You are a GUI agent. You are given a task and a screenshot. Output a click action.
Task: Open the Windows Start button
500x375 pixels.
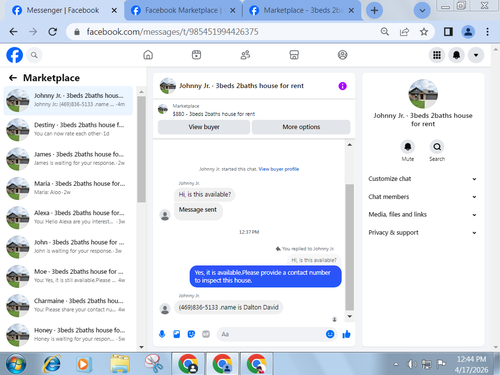click(15, 364)
